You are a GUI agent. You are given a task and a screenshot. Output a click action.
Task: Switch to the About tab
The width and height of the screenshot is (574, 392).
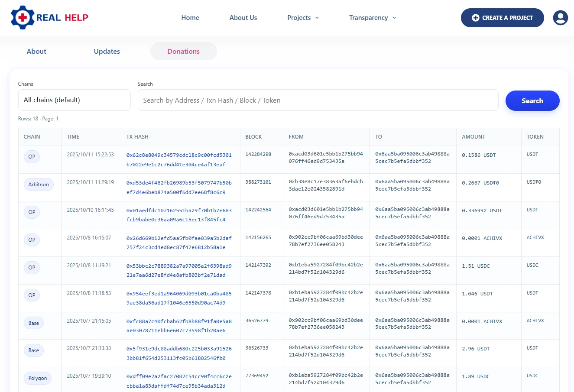(36, 52)
